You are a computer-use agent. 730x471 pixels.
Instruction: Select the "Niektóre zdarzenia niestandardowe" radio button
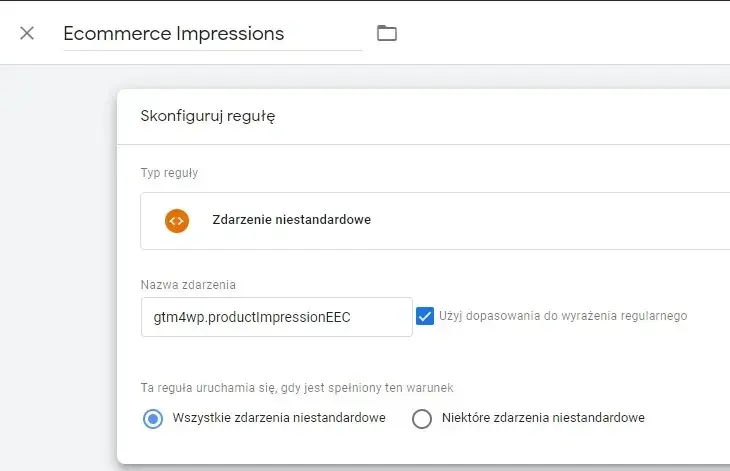pos(422,418)
